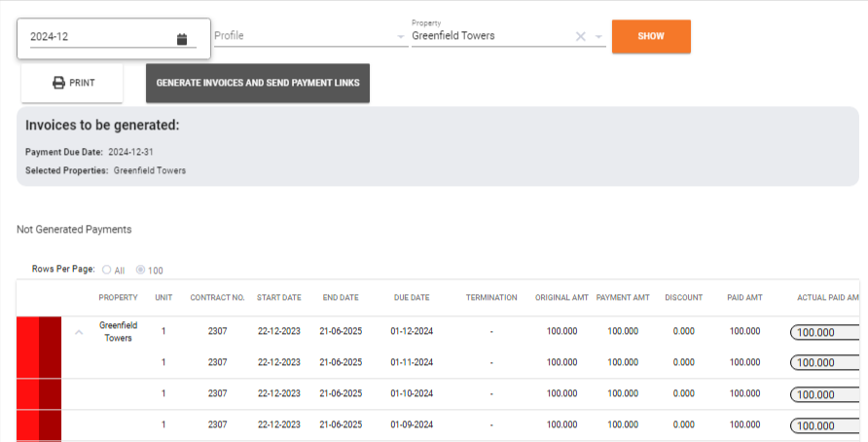Click the red status block on the 01-09-2024 row
This screenshot has height=442, width=868.
point(39,425)
